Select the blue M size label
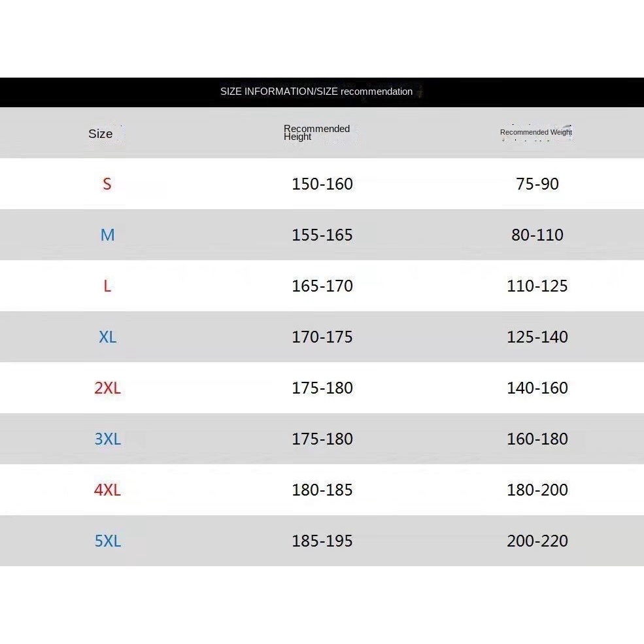Screen dimensions: 644x644 click(107, 235)
